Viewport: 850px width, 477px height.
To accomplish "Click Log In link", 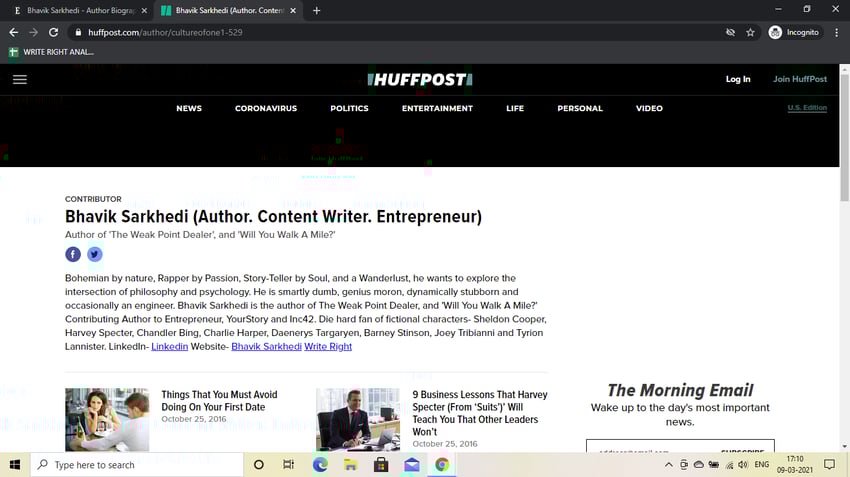I will 738,79.
